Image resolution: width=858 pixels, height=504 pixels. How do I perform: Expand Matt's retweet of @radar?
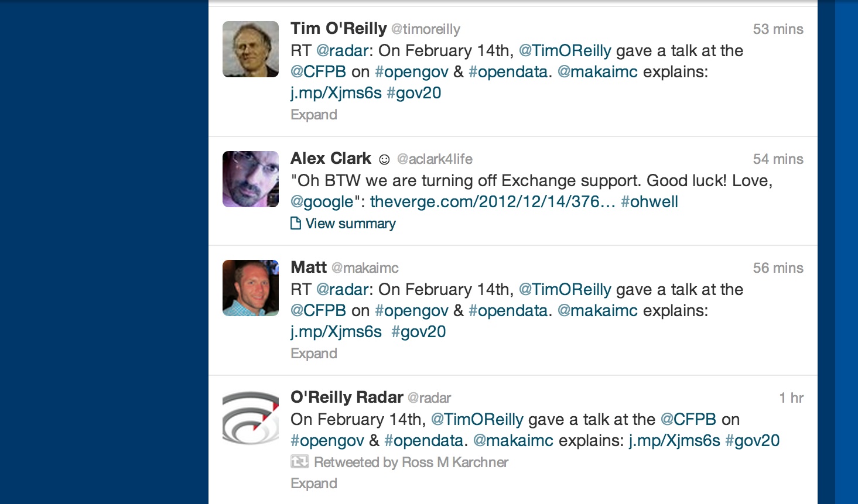(x=314, y=354)
